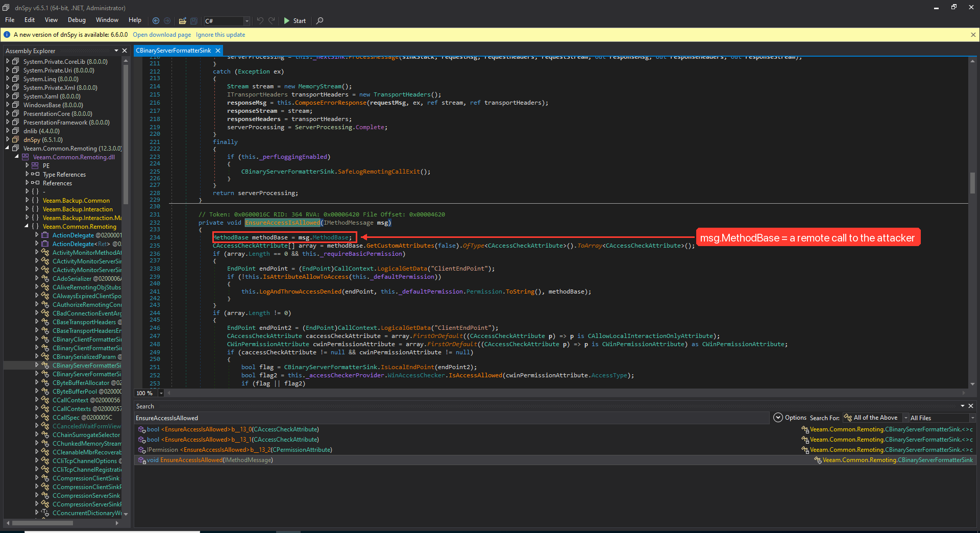Close the Search panel
This screenshot has height=533, width=980.
[x=971, y=406]
